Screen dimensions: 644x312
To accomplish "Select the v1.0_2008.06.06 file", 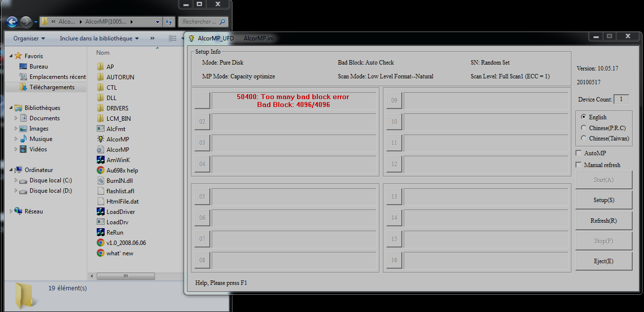I will coord(121,243).
